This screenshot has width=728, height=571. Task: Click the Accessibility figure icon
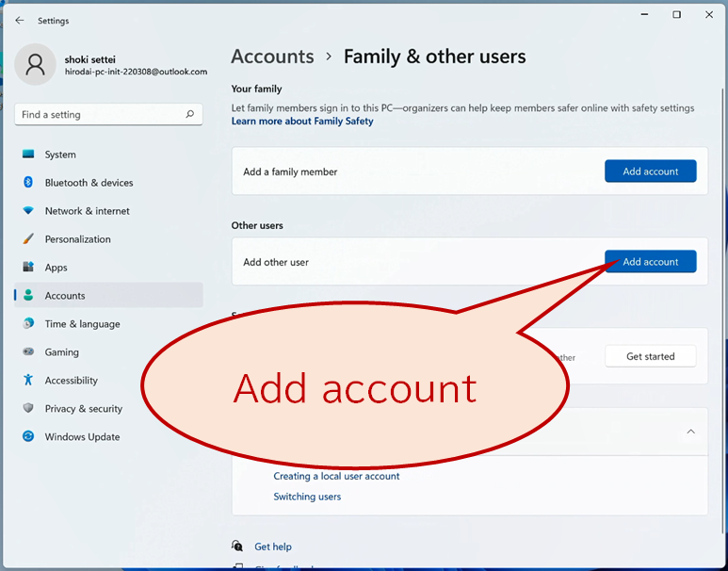pyautogui.click(x=28, y=380)
